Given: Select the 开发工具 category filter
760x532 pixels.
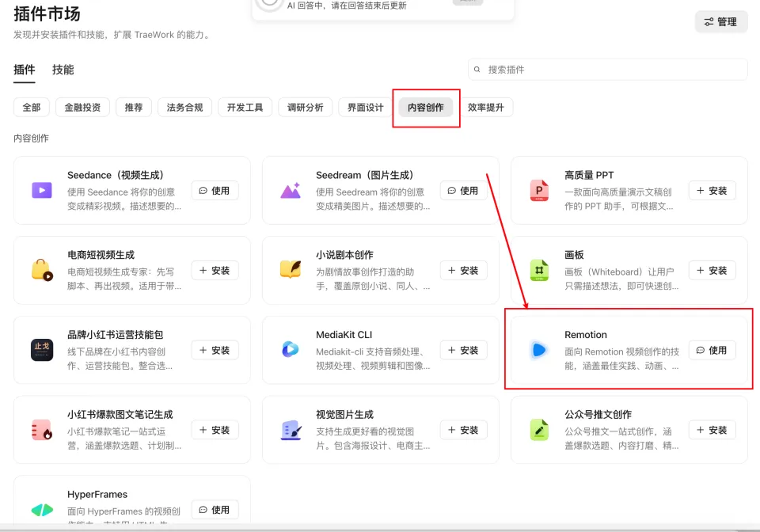Looking at the screenshot, I should click(x=245, y=107).
